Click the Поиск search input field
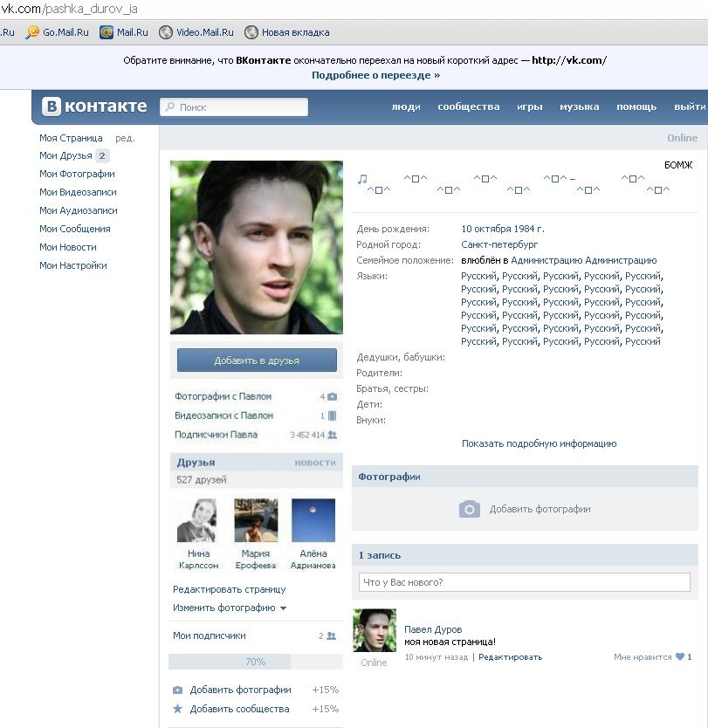Screen dimensions: 708x728 [x=234, y=106]
